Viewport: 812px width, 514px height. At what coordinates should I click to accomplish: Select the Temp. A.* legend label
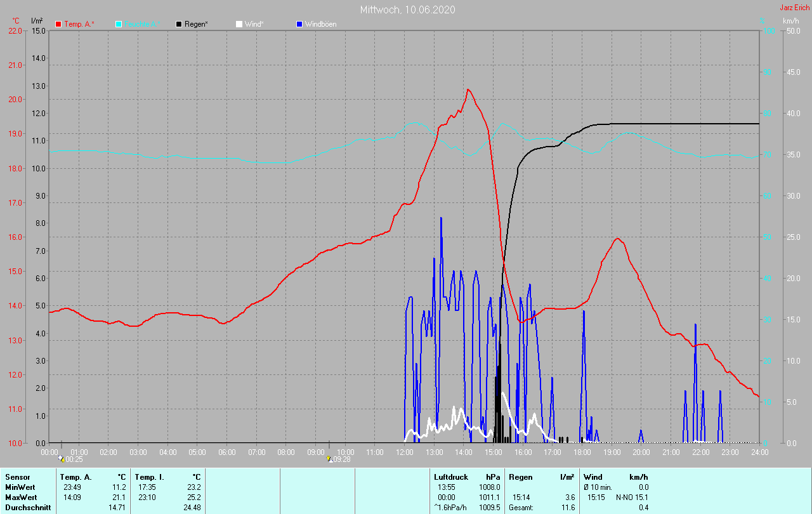(x=79, y=24)
